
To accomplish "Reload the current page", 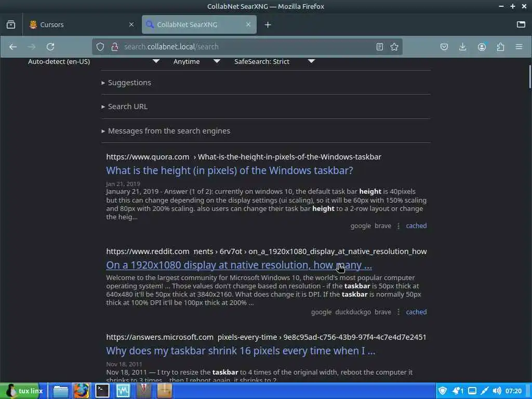I will tap(50, 47).
